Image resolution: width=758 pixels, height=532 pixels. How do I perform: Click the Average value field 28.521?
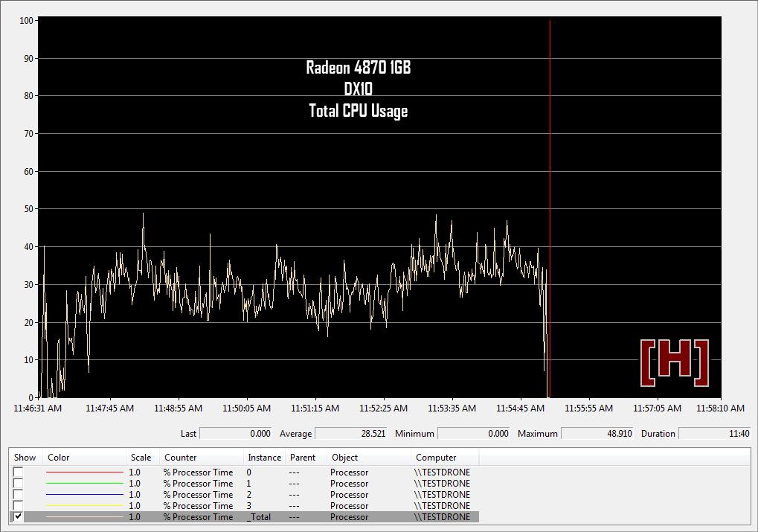351,433
